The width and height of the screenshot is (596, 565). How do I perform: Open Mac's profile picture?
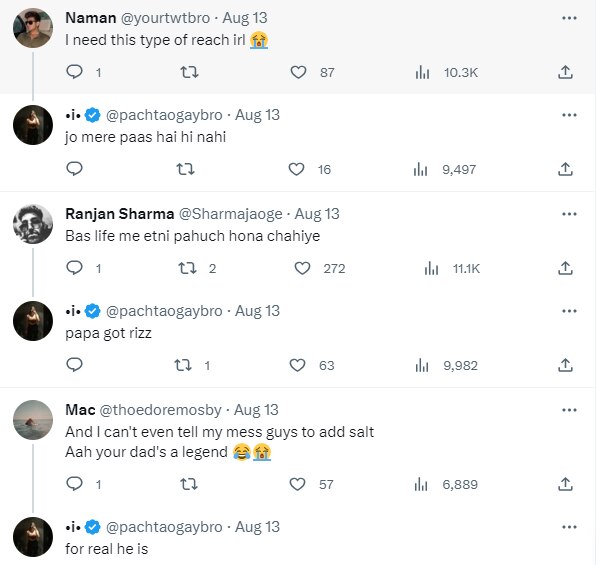[x=33, y=420]
